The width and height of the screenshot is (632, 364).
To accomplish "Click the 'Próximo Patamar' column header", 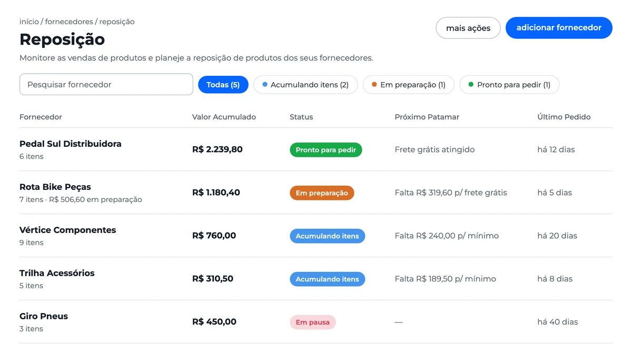I will (427, 117).
